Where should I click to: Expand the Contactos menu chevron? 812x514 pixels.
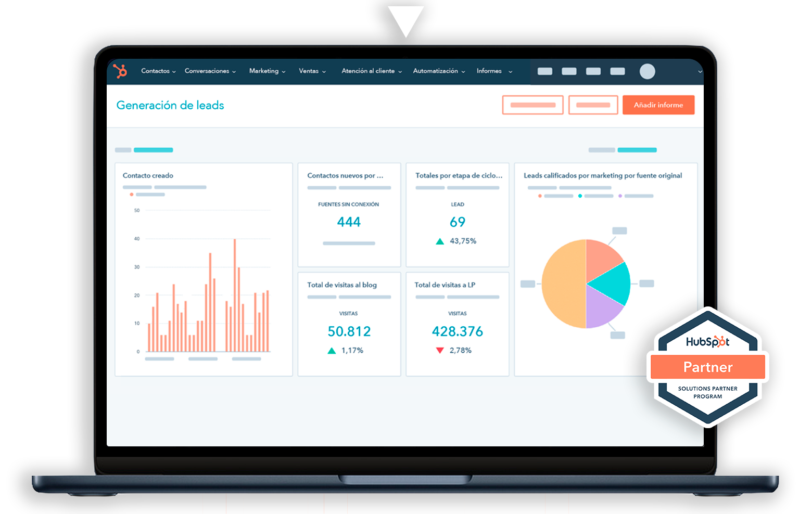pos(174,72)
